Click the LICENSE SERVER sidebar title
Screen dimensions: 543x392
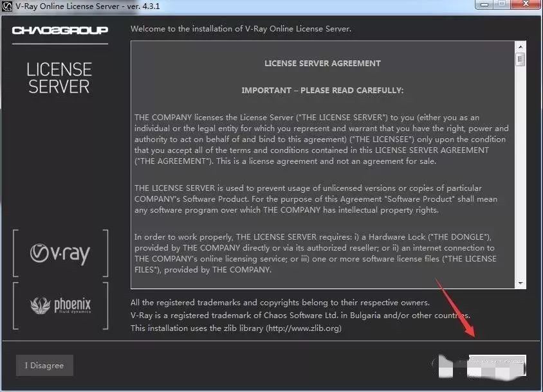[59, 78]
